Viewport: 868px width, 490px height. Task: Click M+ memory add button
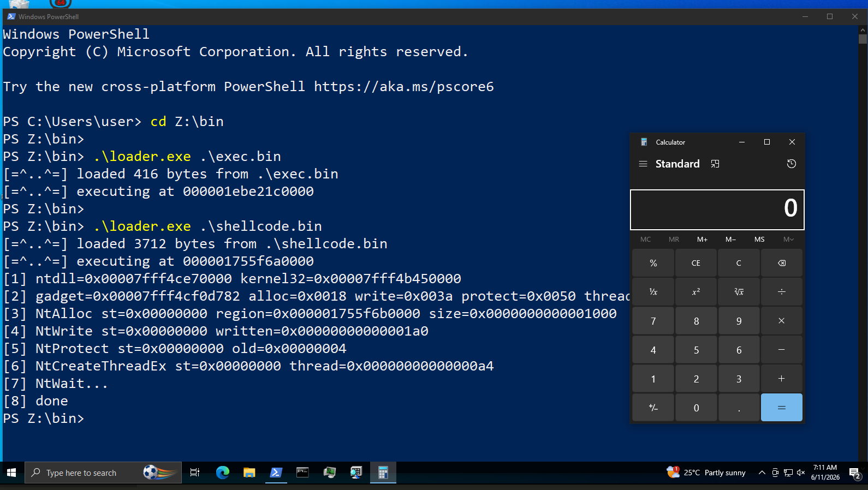point(702,239)
